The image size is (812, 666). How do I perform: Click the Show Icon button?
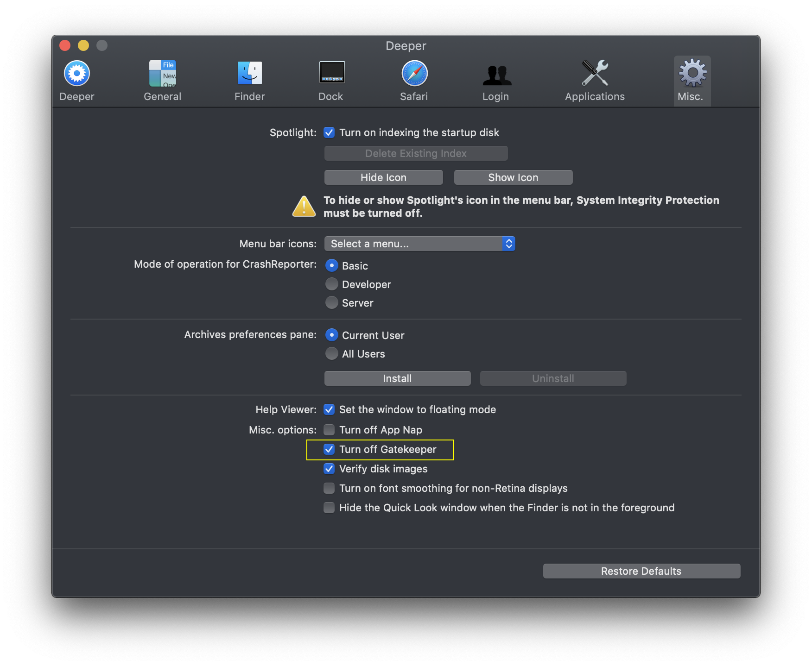coord(513,177)
